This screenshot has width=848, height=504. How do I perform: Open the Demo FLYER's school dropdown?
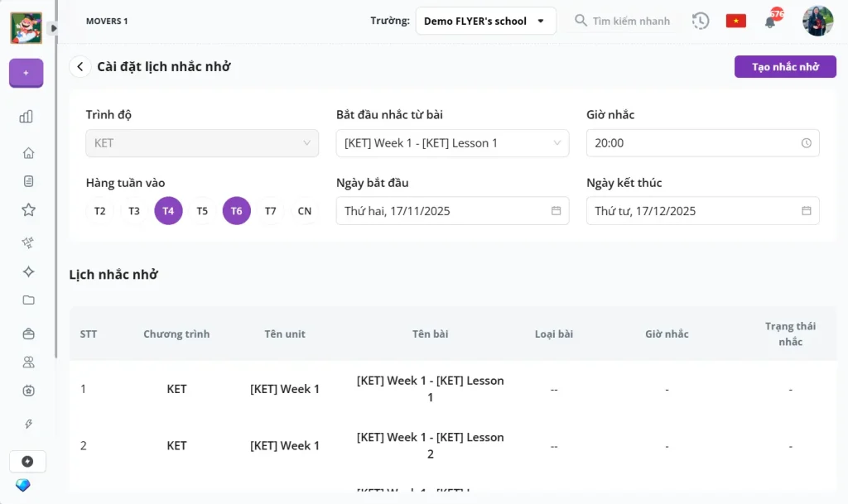tap(485, 21)
